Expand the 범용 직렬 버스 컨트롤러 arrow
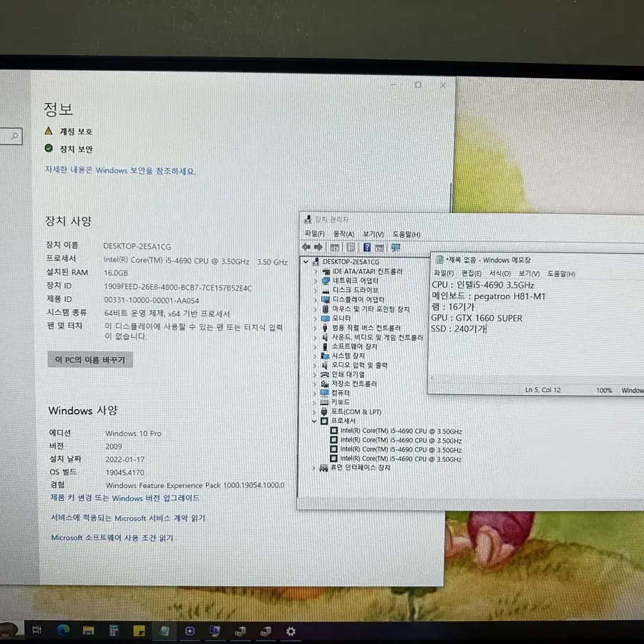Viewport: 644px width, 644px height. click(x=315, y=328)
